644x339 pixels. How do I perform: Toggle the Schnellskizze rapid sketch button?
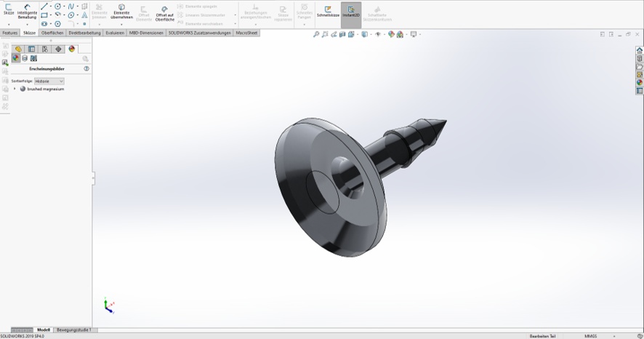click(328, 12)
